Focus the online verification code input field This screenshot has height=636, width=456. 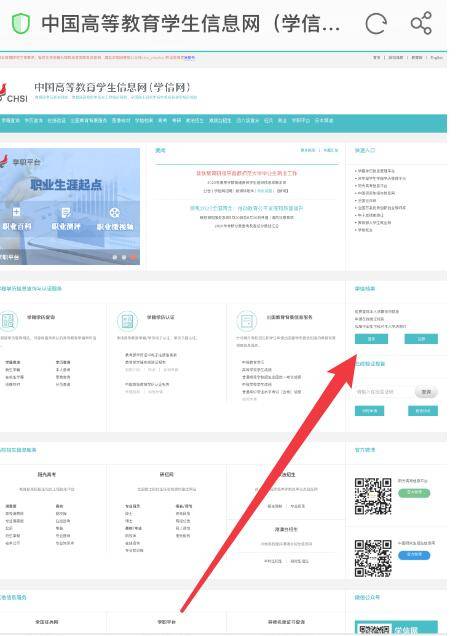pos(383,392)
